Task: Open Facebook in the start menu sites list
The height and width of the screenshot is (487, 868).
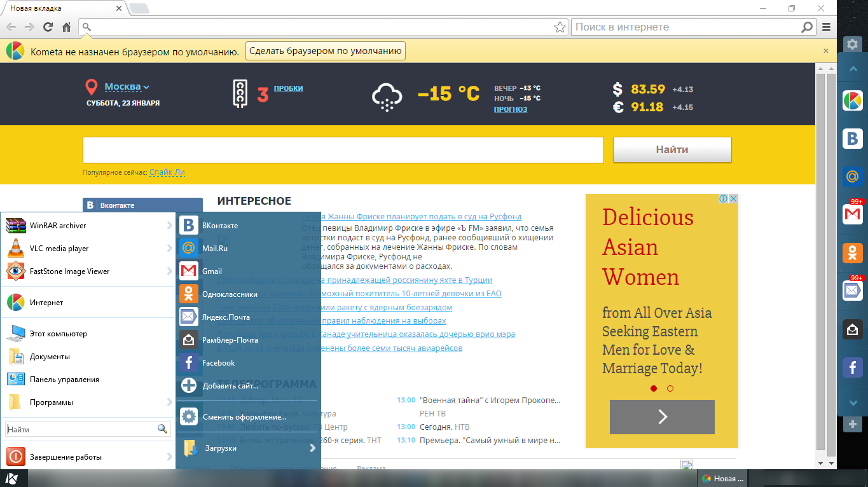Action: [x=248, y=363]
